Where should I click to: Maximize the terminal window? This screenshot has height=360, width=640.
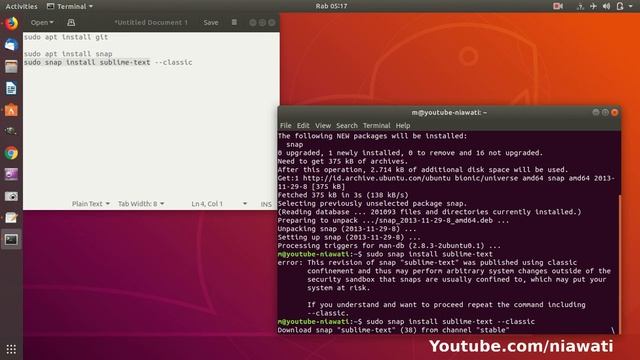(x=605, y=112)
